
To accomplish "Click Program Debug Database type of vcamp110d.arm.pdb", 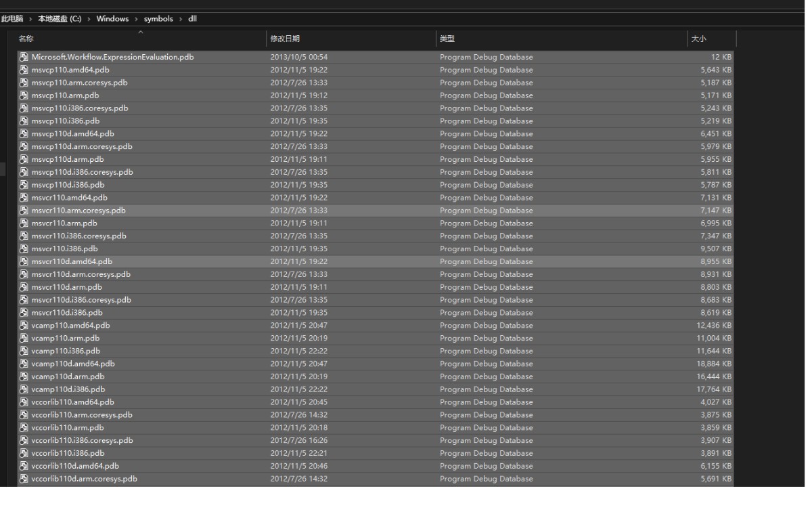I will point(487,377).
